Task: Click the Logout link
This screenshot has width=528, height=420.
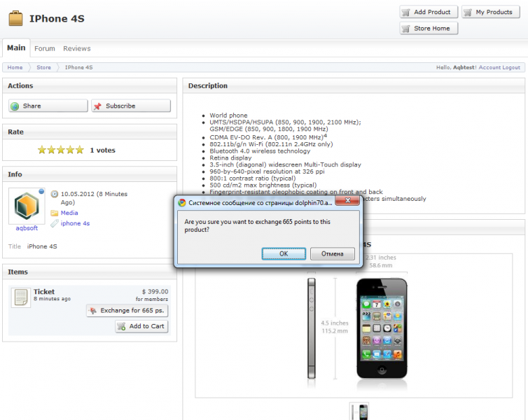Action: (x=511, y=67)
